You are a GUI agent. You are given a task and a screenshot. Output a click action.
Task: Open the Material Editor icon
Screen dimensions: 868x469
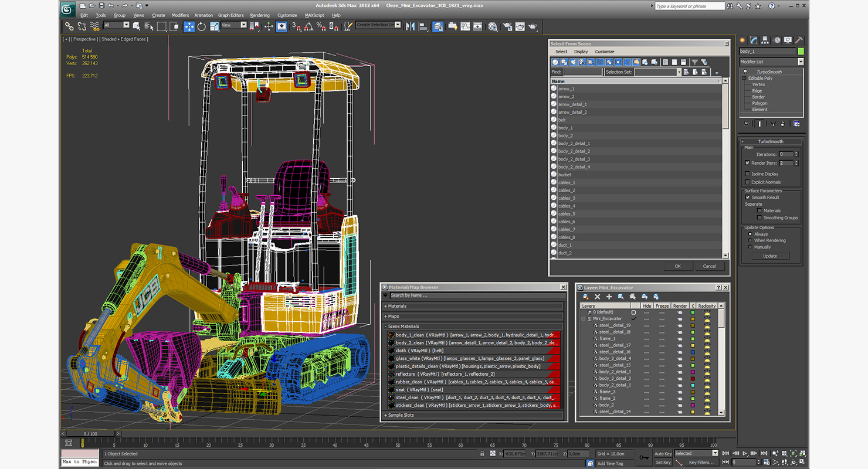(x=493, y=26)
